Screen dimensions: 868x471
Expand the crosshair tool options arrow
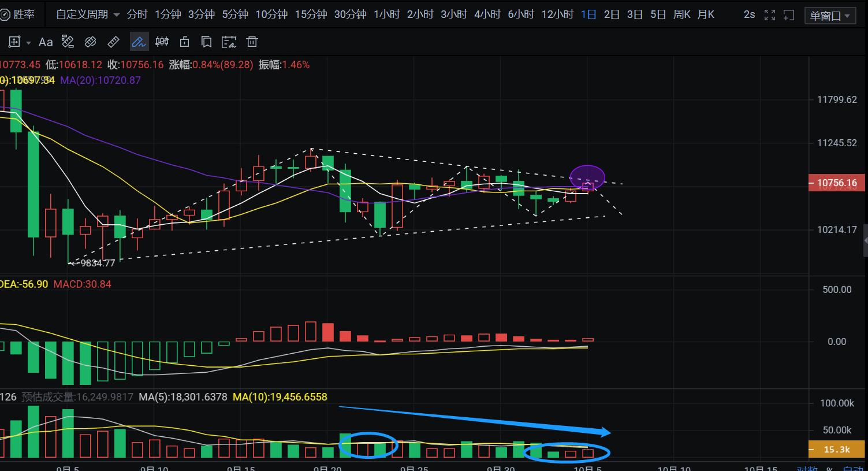coord(28,42)
